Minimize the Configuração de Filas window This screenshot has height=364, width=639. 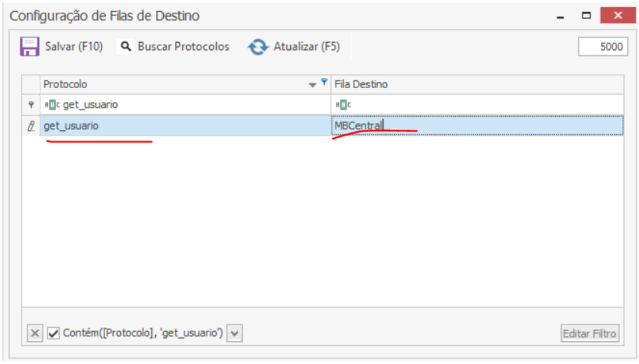click(x=561, y=16)
